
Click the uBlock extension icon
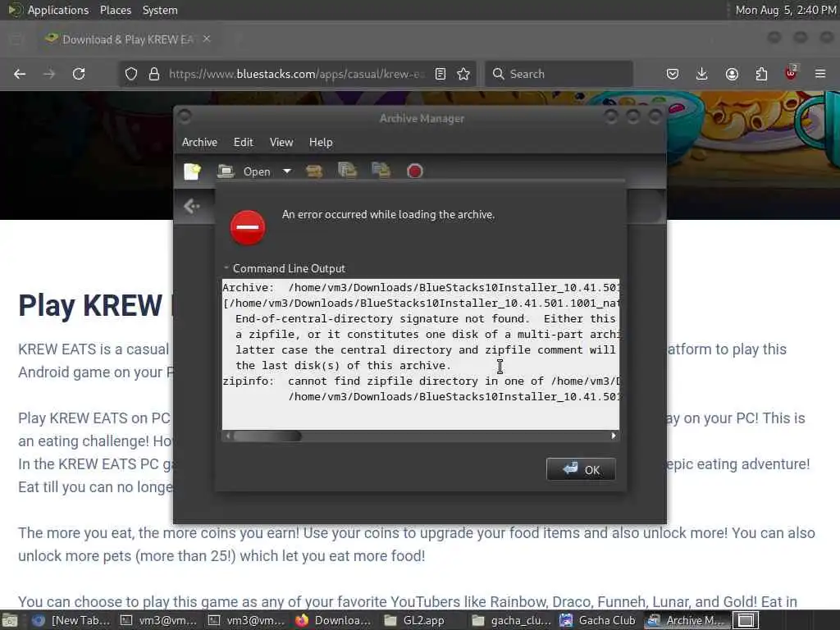tap(791, 73)
